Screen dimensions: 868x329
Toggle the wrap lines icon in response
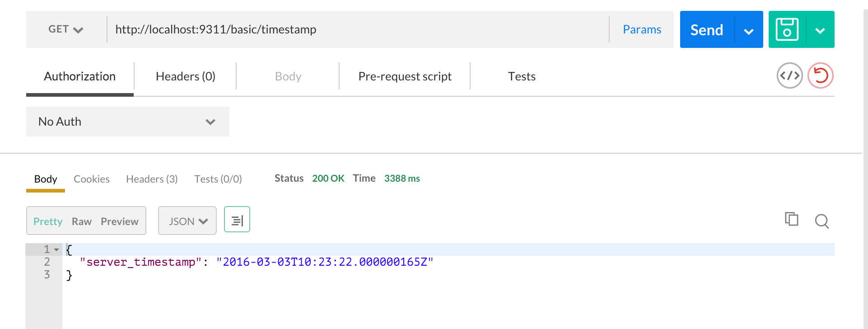tap(237, 220)
